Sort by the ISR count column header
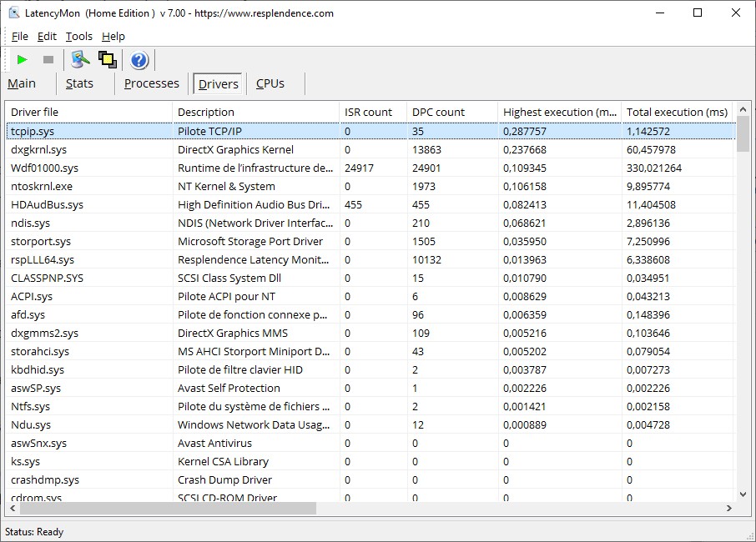The height and width of the screenshot is (542, 756). pos(368,112)
